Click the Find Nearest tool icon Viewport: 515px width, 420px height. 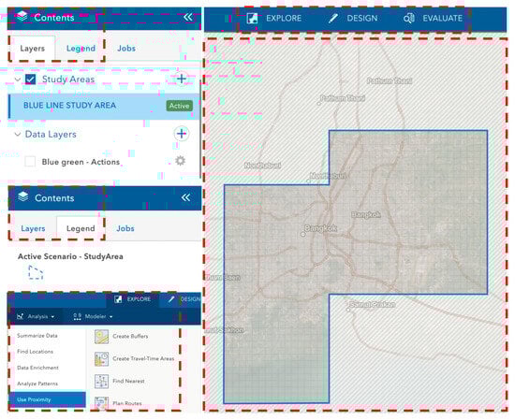click(101, 382)
